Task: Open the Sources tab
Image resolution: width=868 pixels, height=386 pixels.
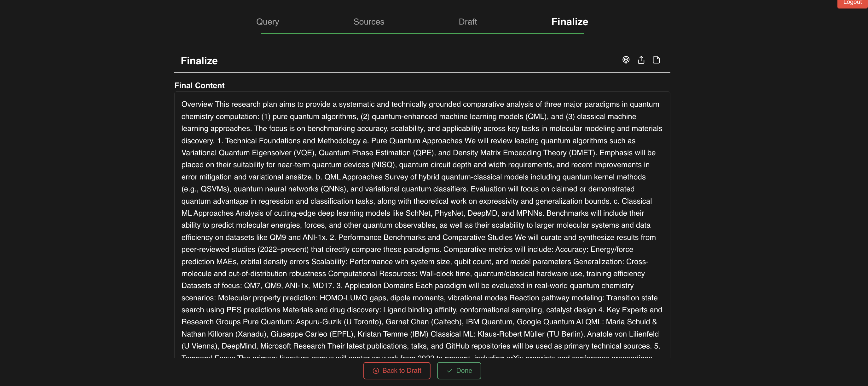Action: coord(369,22)
